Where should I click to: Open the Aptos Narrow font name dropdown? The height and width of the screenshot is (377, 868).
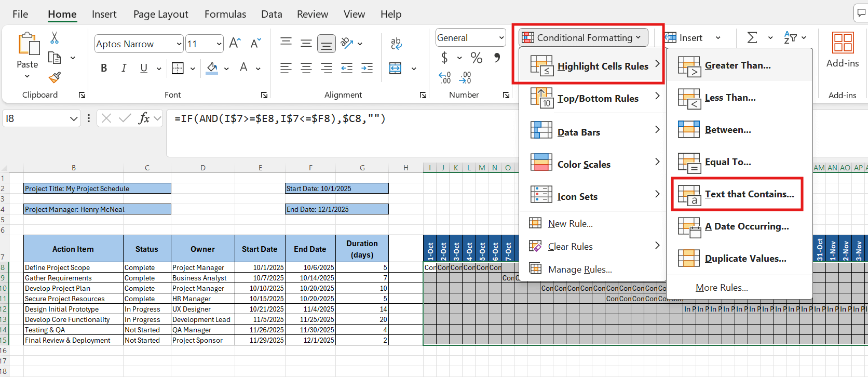click(179, 44)
